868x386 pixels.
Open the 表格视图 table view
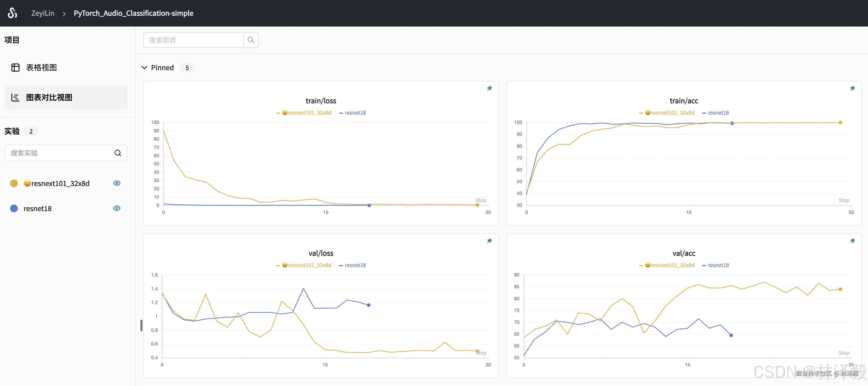pyautogui.click(x=41, y=67)
